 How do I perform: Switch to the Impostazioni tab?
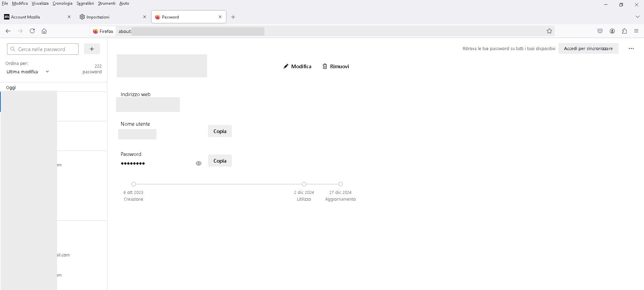tap(98, 17)
